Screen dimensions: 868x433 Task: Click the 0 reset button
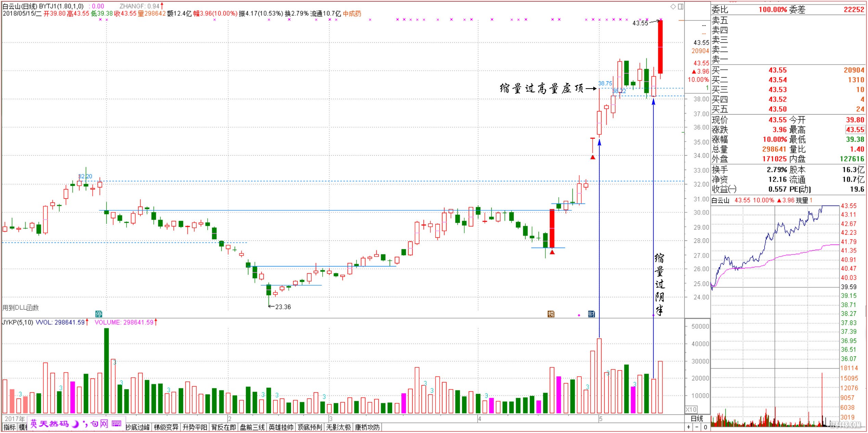pyautogui.click(x=705, y=427)
